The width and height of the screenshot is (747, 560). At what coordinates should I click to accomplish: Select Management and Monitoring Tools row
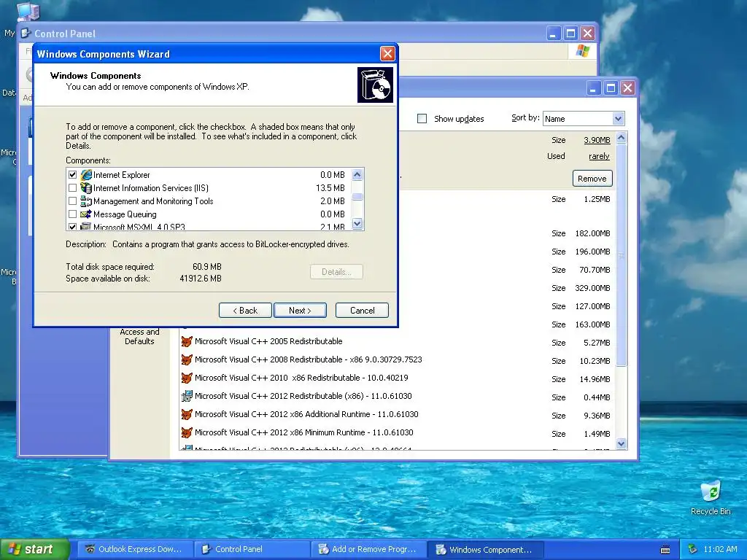pos(209,201)
